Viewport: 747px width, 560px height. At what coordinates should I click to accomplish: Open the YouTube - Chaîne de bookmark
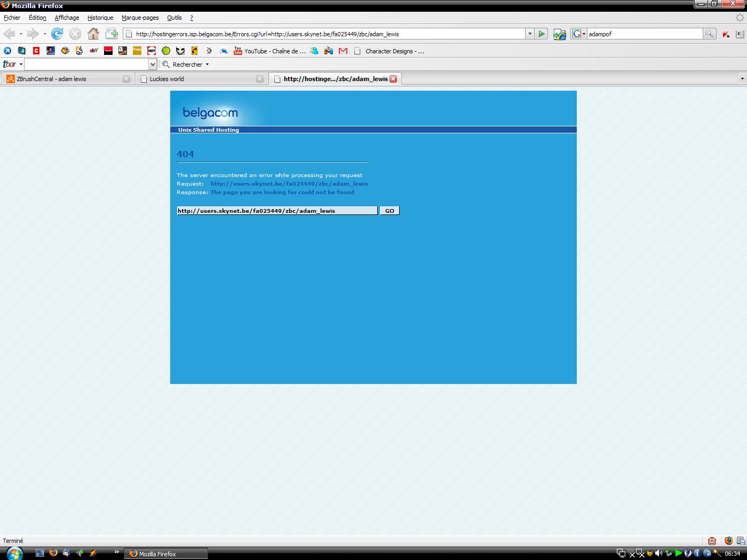click(x=269, y=51)
